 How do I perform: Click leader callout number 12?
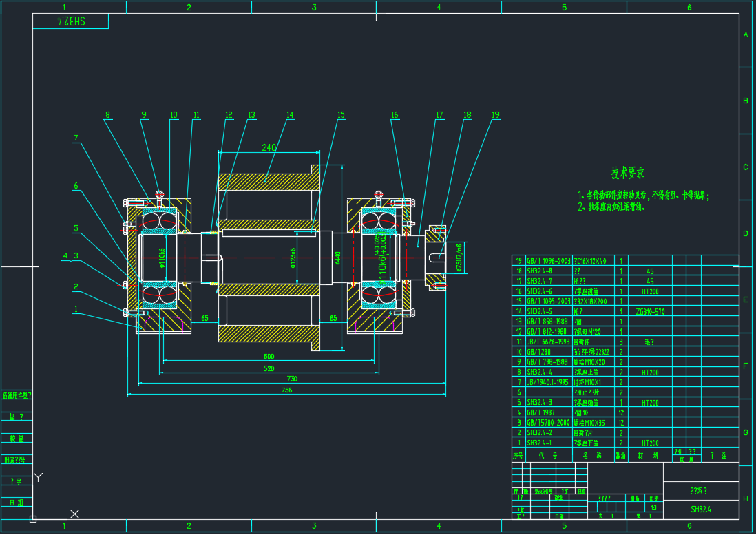[229, 115]
